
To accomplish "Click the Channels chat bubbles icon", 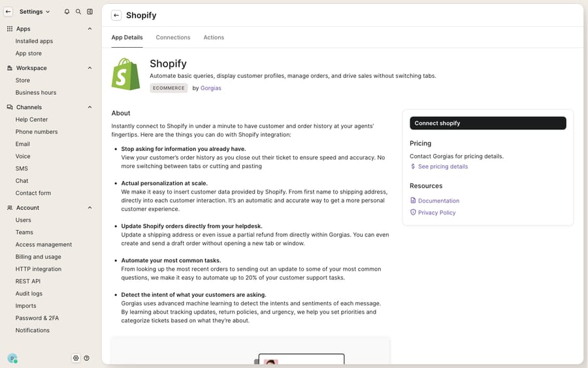I will click(x=10, y=107).
